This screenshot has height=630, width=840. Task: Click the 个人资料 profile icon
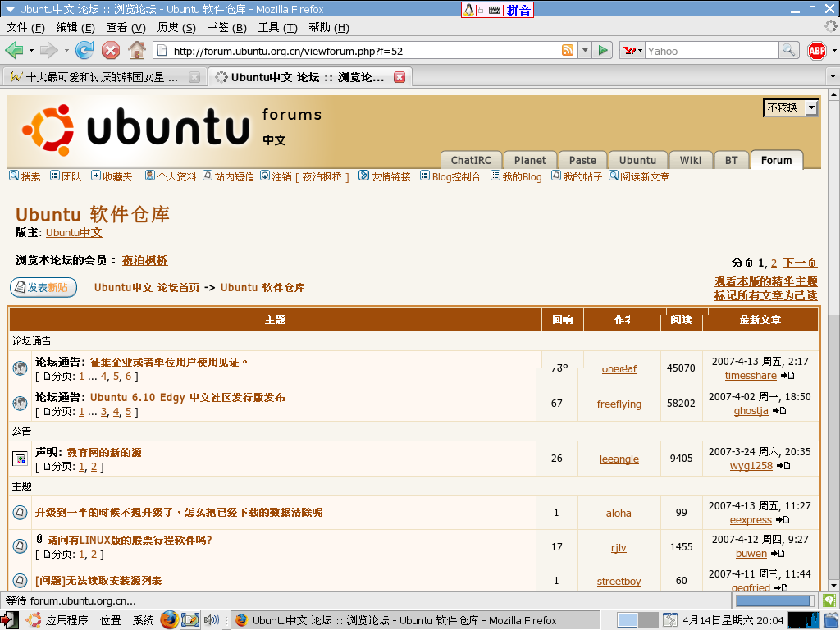pos(150,176)
